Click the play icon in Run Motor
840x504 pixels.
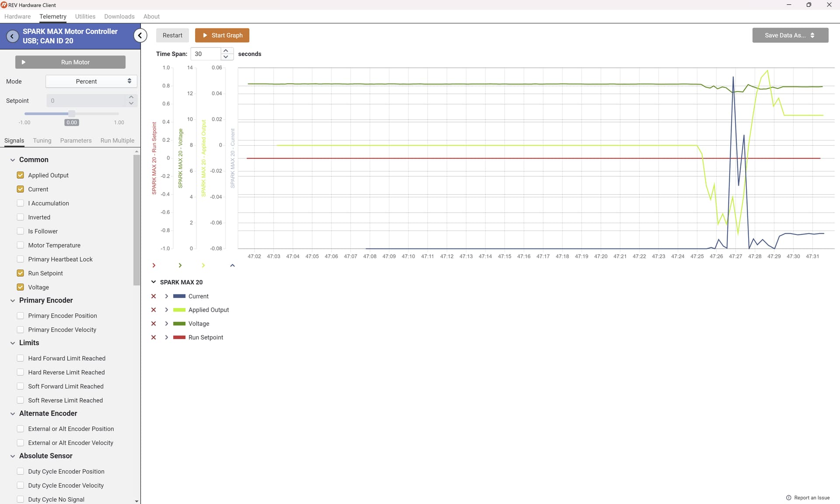(x=24, y=62)
